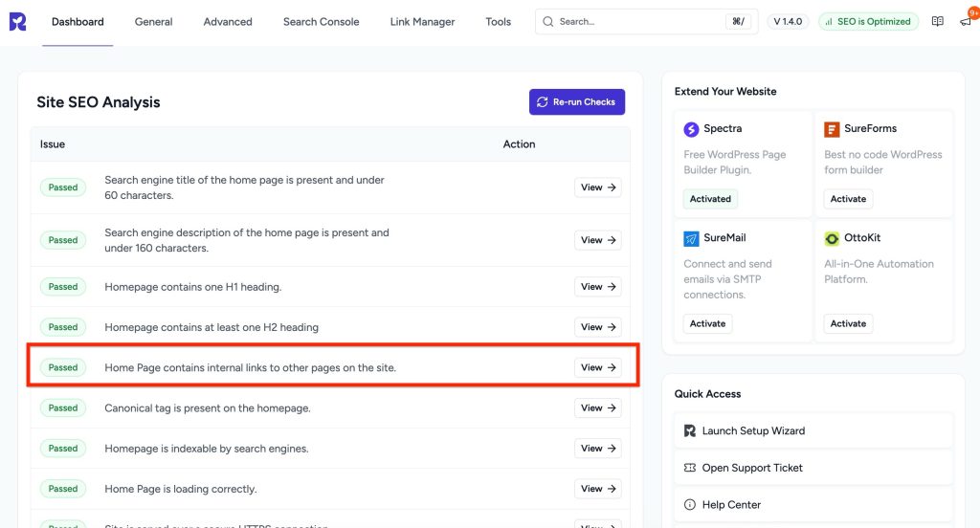
Task: Go to the Search Console tab
Action: [x=321, y=22]
